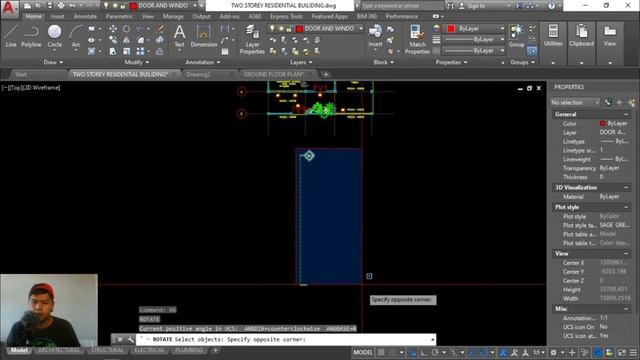
Task: Select the Array tool in Modify panel
Action: (x=140, y=51)
